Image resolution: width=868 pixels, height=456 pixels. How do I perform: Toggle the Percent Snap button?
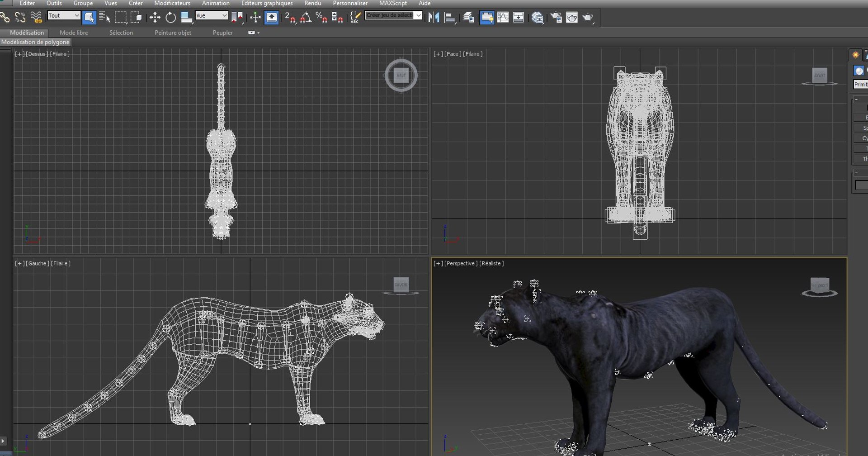pyautogui.click(x=321, y=18)
